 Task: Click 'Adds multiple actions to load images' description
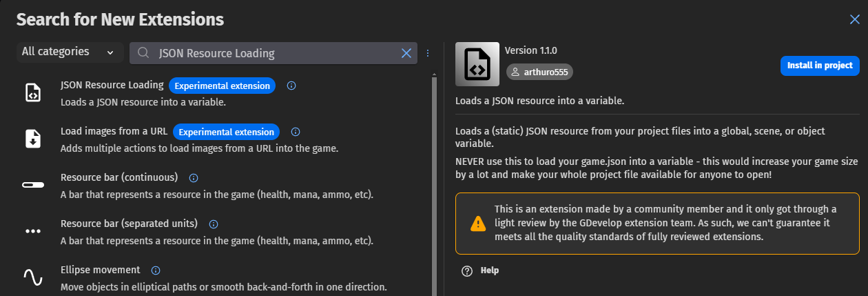click(x=199, y=148)
